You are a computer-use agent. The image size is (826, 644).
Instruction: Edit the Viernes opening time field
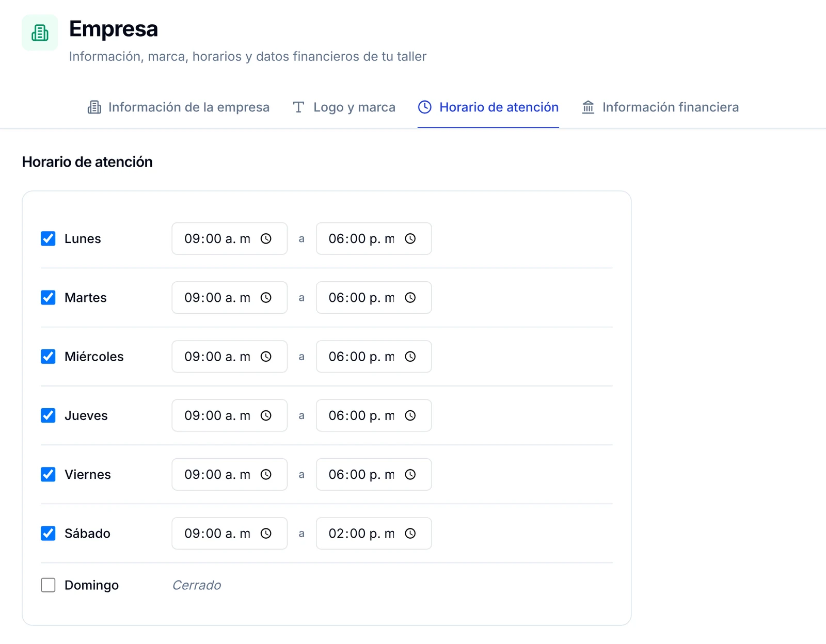tap(229, 474)
